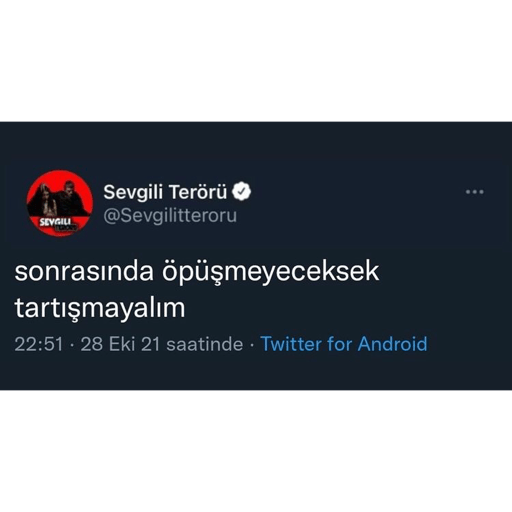Select the word tartışmayalım in the tweet
Image resolution: width=512 pixels, height=512 pixels.
tap(100, 309)
